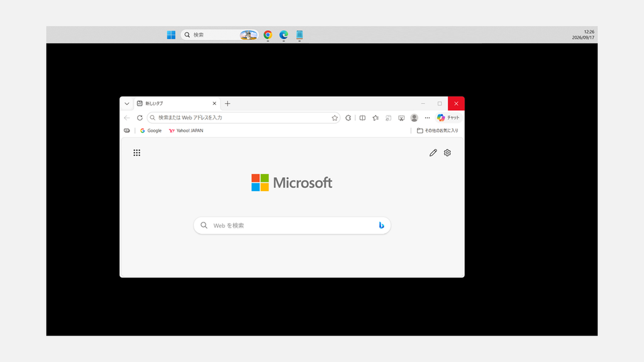Screen dimensions: 644x362
Task: Open the apps grid launcher icon
Action: pyautogui.click(x=136, y=153)
